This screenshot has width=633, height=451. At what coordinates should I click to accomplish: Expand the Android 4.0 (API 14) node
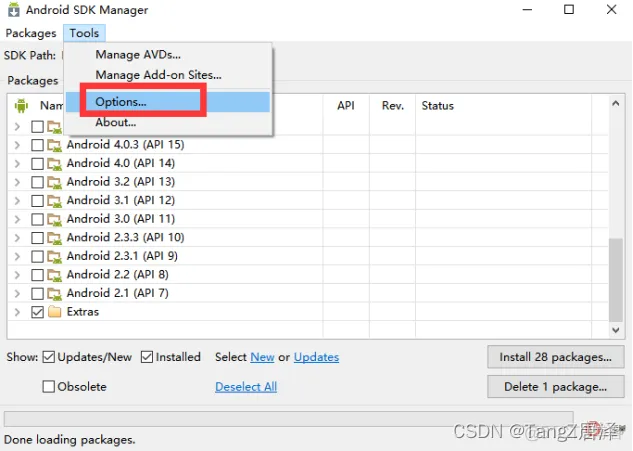[17, 164]
